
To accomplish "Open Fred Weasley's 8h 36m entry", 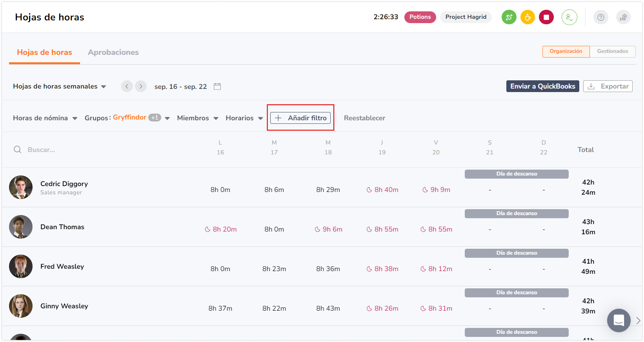I will click(328, 269).
